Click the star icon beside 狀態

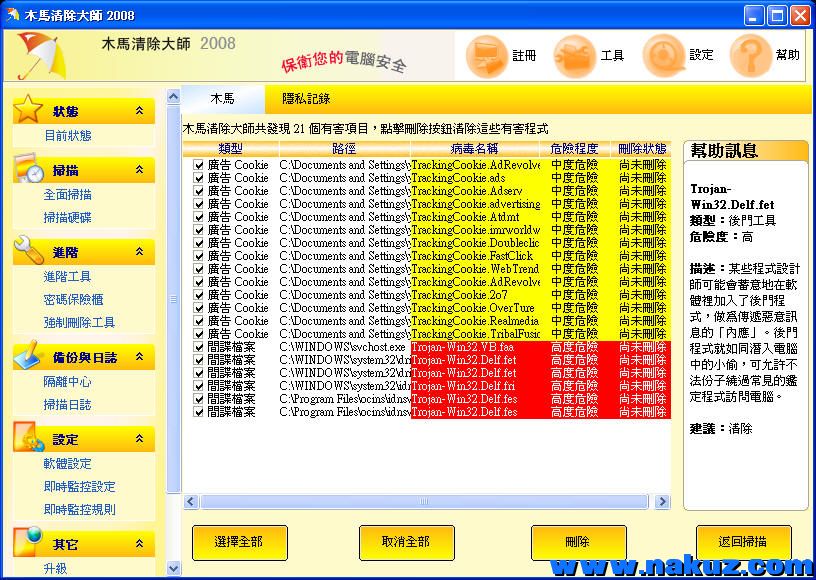tap(28, 109)
